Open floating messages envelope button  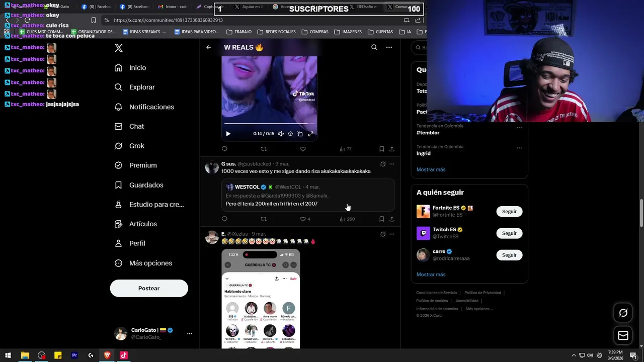(623, 335)
